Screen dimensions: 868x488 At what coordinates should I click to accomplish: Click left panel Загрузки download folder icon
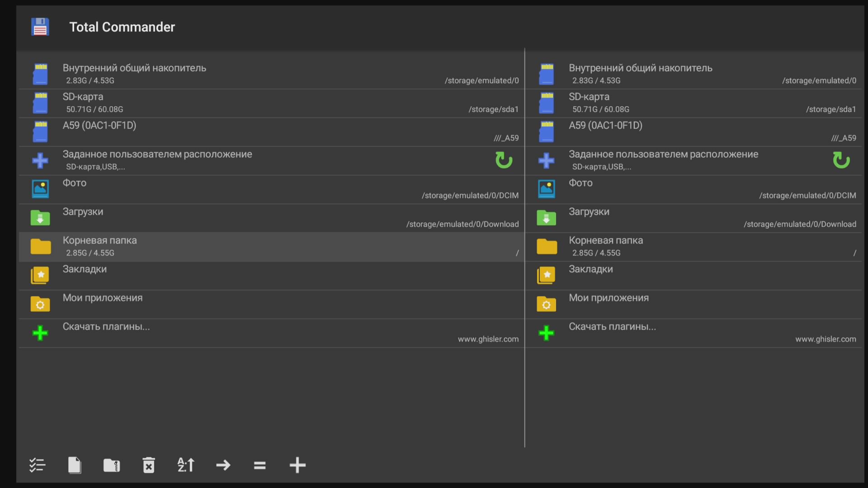[40, 218]
